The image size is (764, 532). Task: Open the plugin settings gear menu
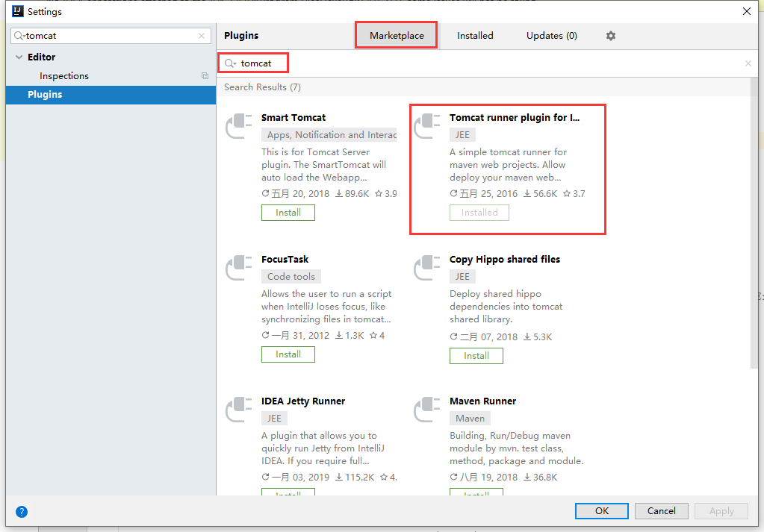pos(610,35)
